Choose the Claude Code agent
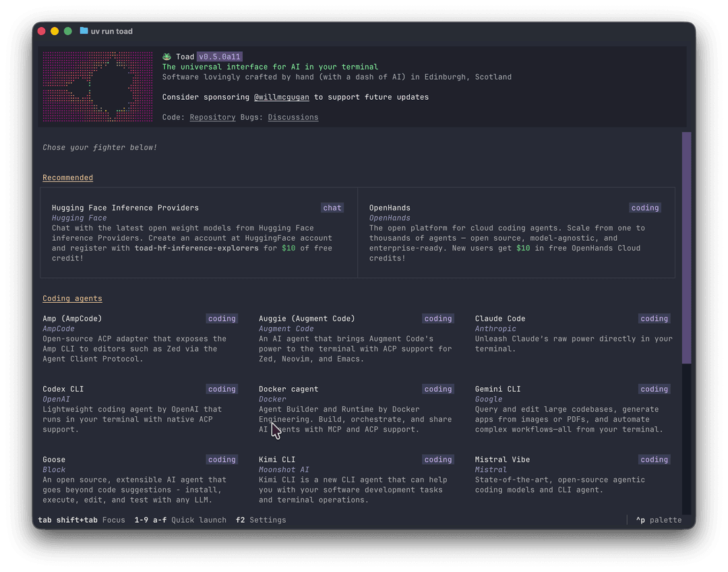This screenshot has width=728, height=572. click(x=572, y=335)
